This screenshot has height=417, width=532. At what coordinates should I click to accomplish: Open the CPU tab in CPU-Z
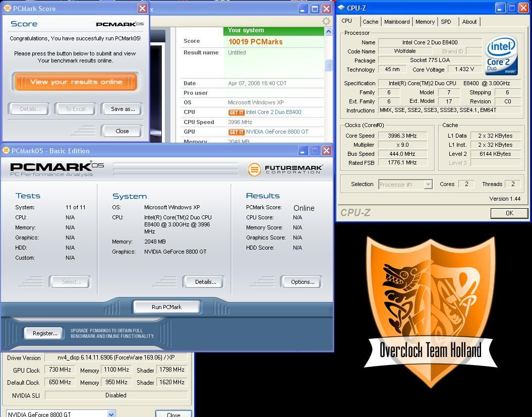(347, 21)
